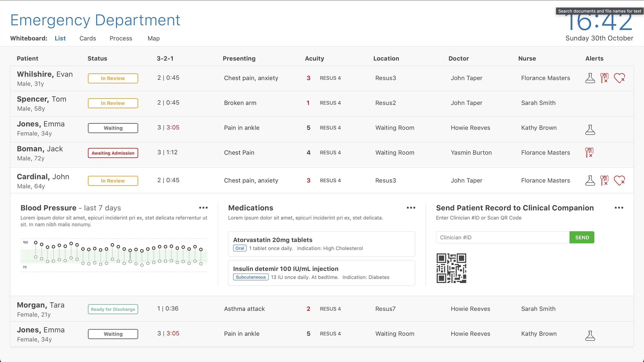Image resolution: width=644 pixels, height=362 pixels.
Task: Focus the Clinician #ID input field
Action: click(x=502, y=237)
